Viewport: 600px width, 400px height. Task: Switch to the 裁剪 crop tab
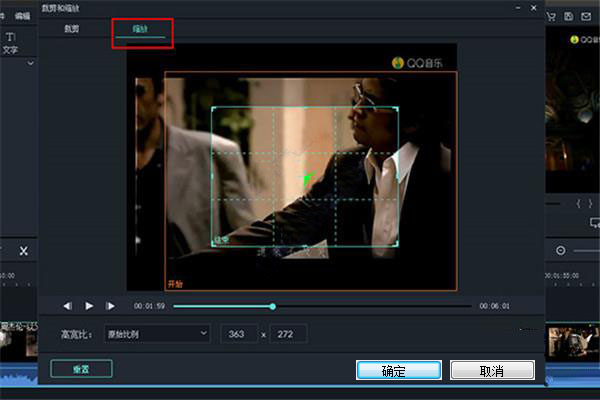click(72, 29)
